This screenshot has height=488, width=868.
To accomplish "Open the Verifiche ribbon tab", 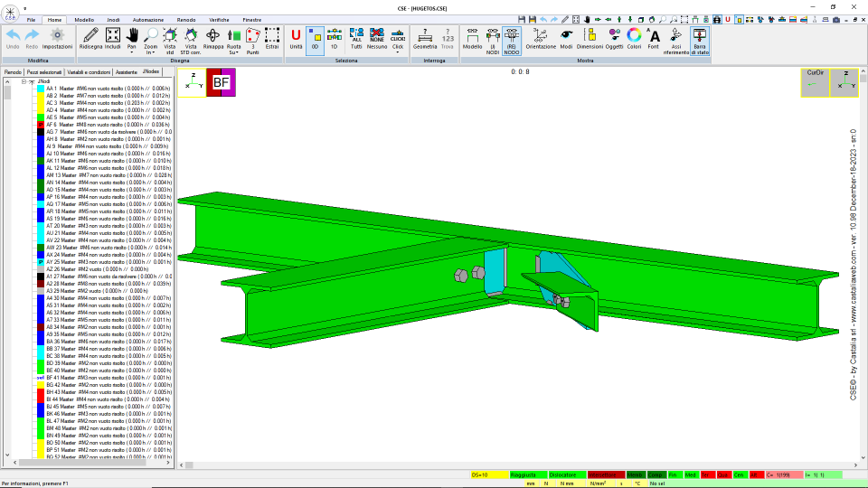I will click(219, 20).
